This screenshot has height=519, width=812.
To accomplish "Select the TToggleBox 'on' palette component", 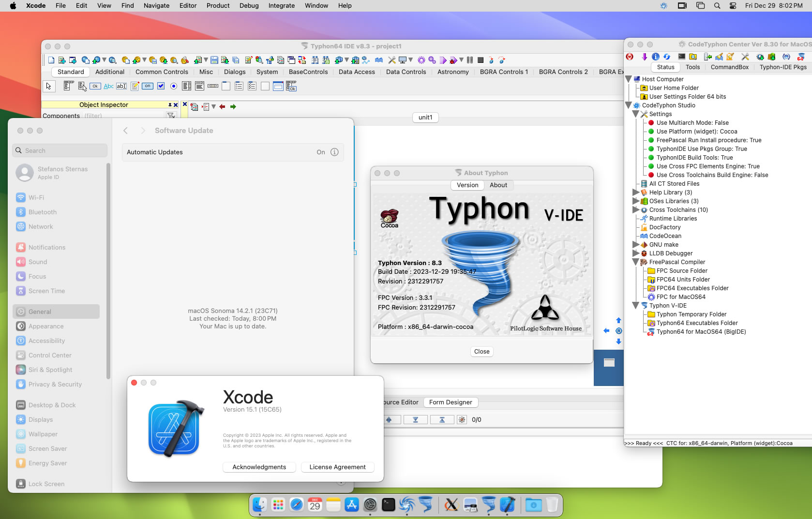I will tap(148, 86).
